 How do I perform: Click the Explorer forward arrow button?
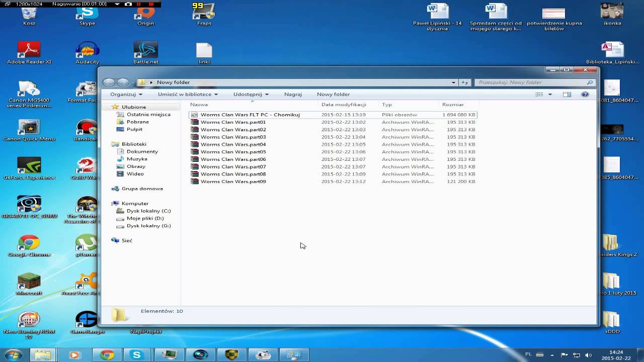(123, 82)
